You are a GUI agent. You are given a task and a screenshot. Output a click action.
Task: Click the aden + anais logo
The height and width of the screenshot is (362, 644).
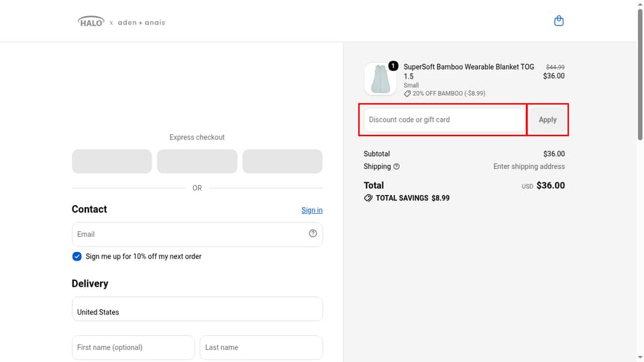pyautogui.click(x=142, y=23)
